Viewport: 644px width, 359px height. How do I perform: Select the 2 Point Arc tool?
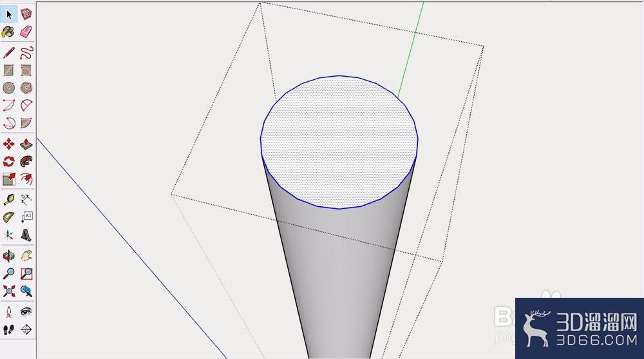tap(26, 105)
